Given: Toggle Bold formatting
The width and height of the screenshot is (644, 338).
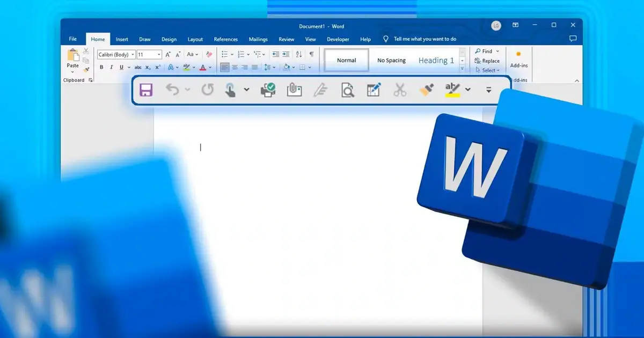Looking at the screenshot, I should tap(101, 67).
